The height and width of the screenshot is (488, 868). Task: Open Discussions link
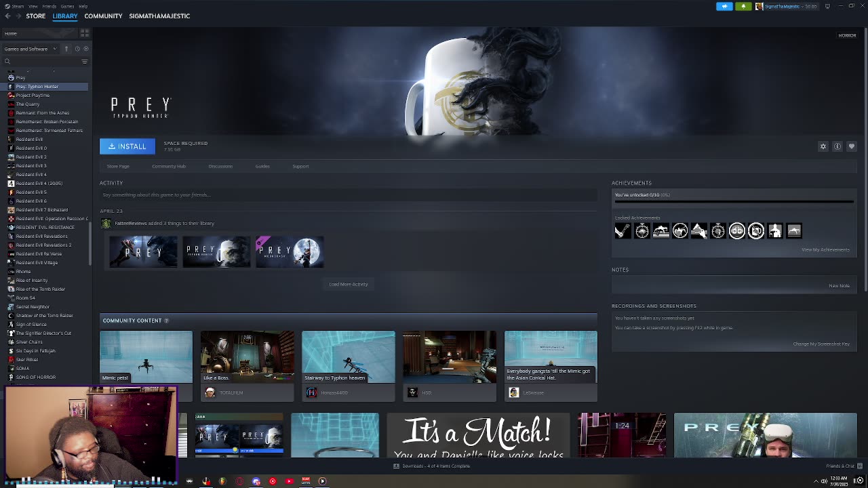pos(220,166)
